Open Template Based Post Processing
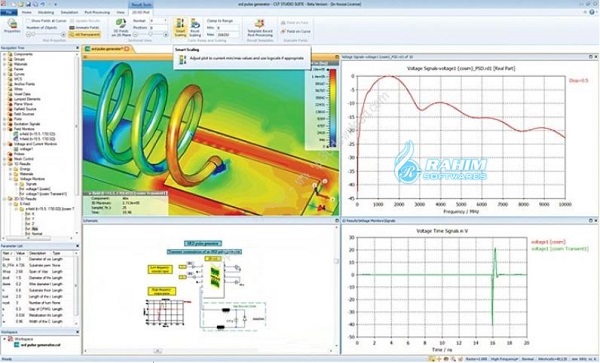The width and height of the screenshot is (600, 363). (260, 28)
